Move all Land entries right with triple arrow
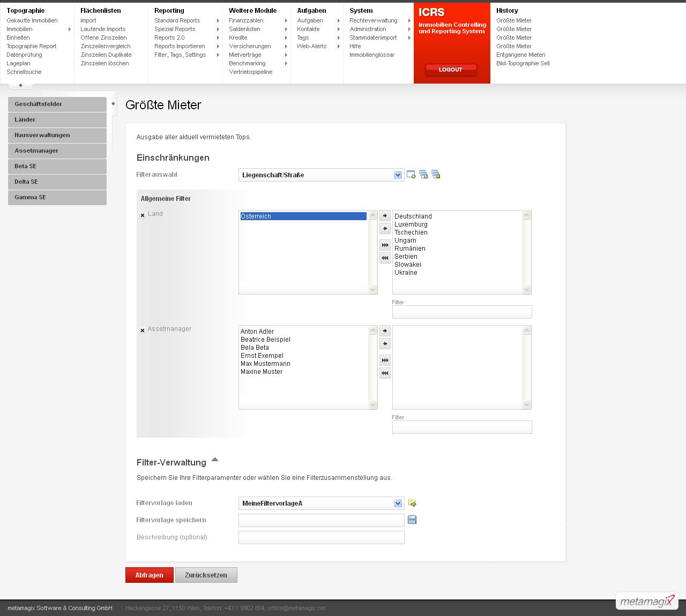This screenshot has width=686, height=616. click(385, 245)
